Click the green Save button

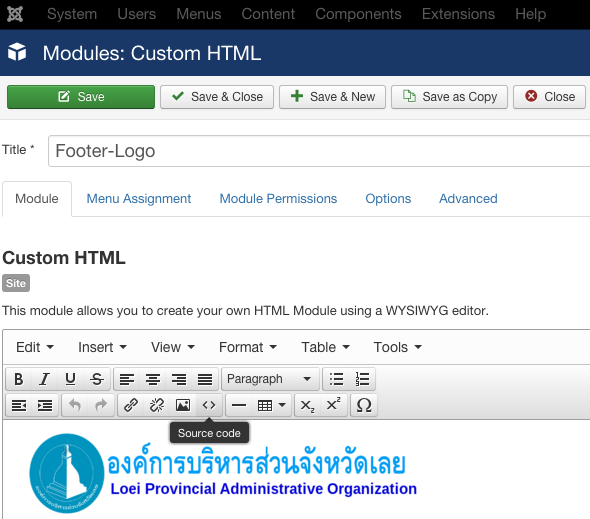coord(81,97)
